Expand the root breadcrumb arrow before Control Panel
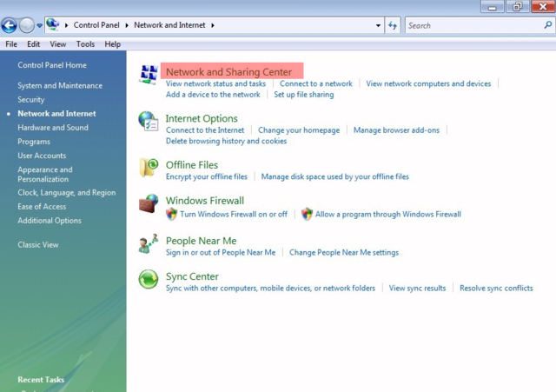 tap(66, 25)
